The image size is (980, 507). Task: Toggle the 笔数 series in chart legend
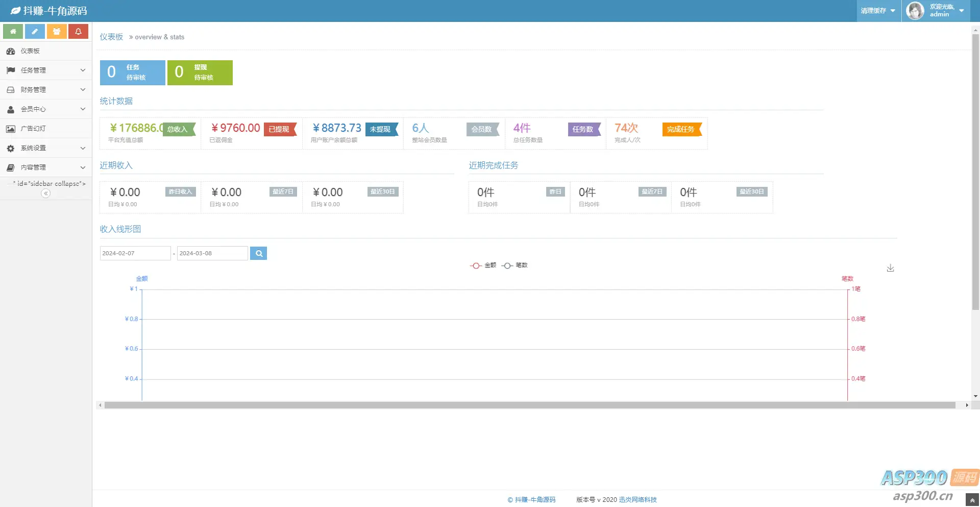(x=514, y=265)
